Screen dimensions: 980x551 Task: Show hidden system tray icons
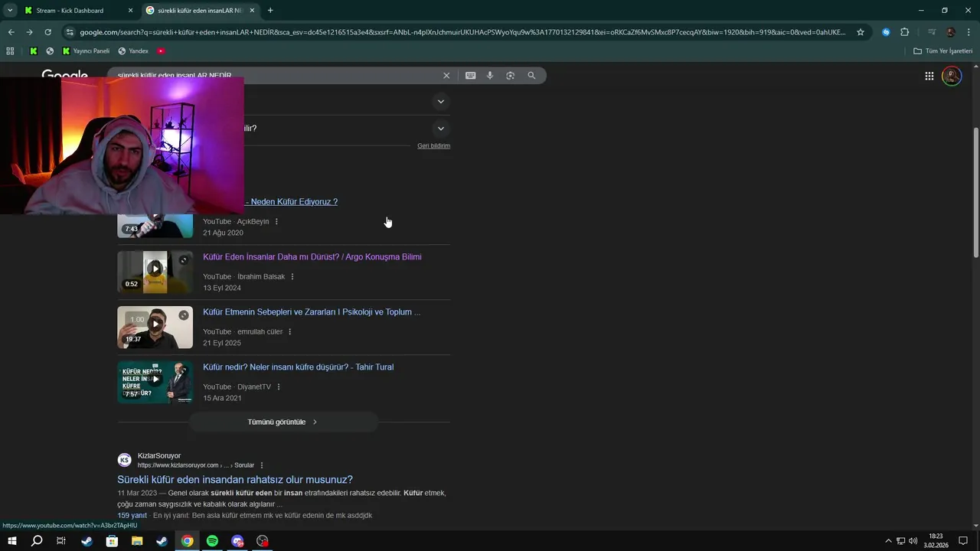tap(888, 541)
